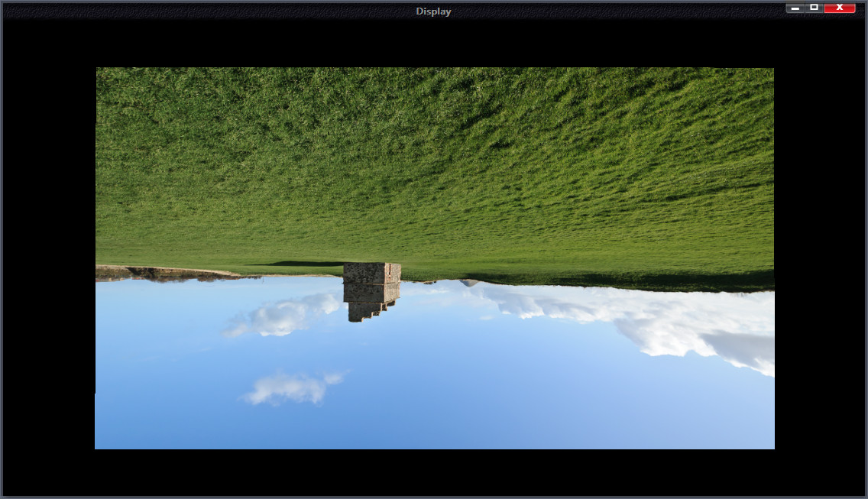Image resolution: width=868 pixels, height=499 pixels.
Task: Click the small gray peak on the horizon
Action: point(470,283)
